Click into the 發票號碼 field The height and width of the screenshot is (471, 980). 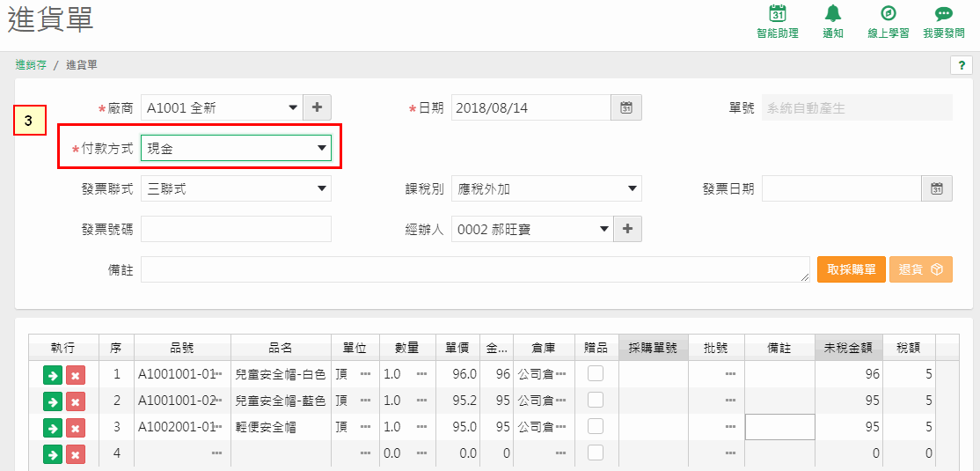237,229
